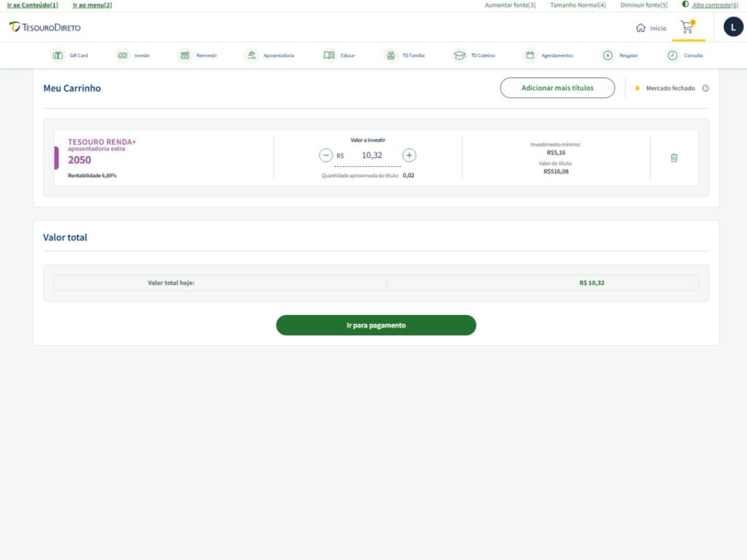The image size is (747, 560).
Task: Click the aposentadoria extra subtitle
Action: 96,149
